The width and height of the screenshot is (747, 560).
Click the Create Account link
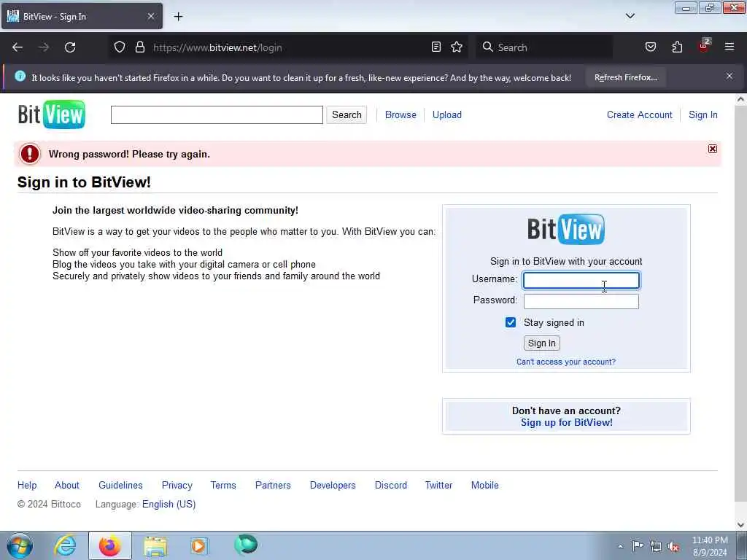tap(639, 114)
